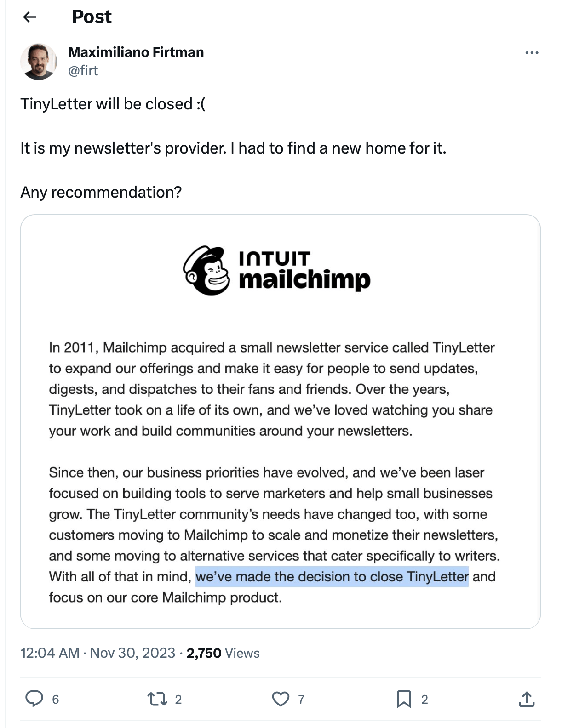Visit the @firt handle link

pos(83,71)
